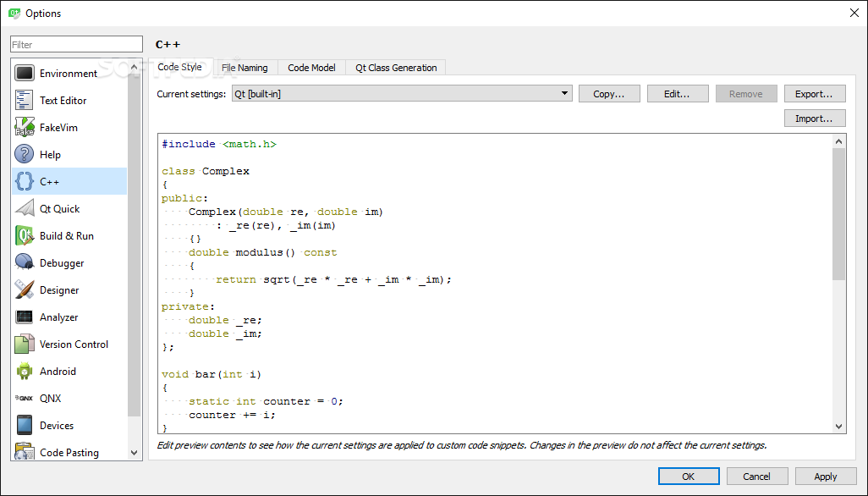
Task: Choose the Environment list entry label
Action: (68, 73)
